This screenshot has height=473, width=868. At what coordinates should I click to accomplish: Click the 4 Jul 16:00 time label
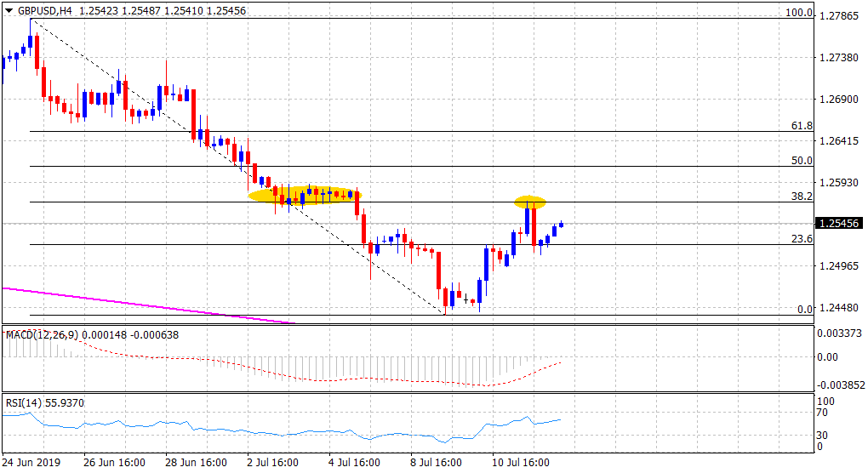click(x=354, y=462)
